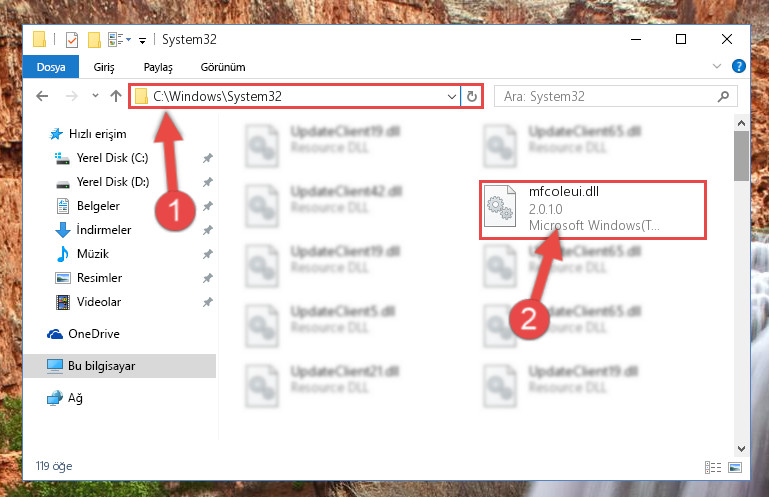Go up one folder with the up arrow
Viewport: 769px width, 497px height.
click(116, 96)
